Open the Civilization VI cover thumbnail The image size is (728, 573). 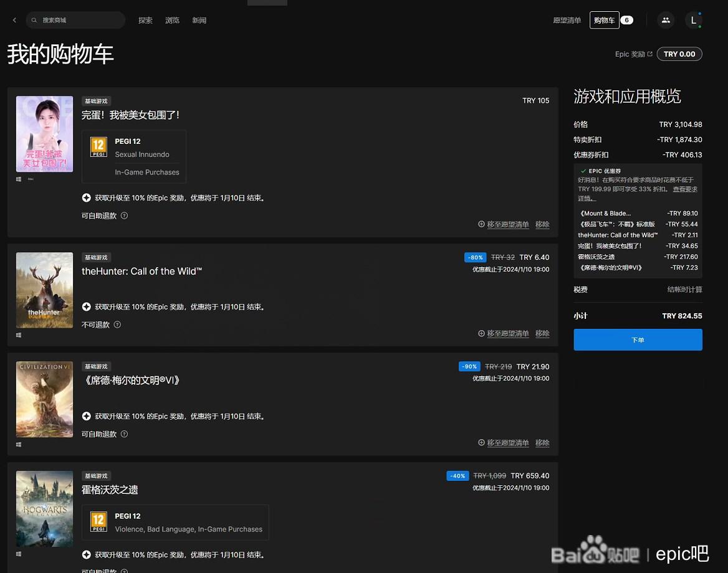click(x=45, y=399)
